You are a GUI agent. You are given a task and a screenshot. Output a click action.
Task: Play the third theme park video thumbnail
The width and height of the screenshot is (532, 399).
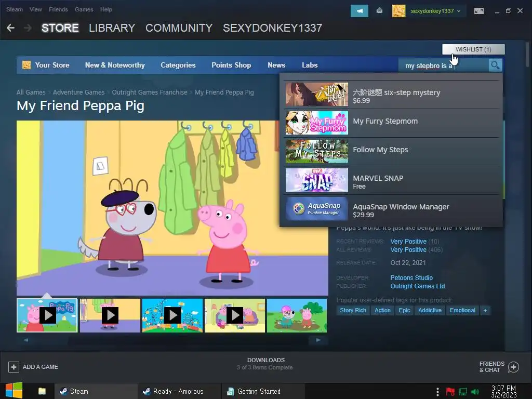172,315
